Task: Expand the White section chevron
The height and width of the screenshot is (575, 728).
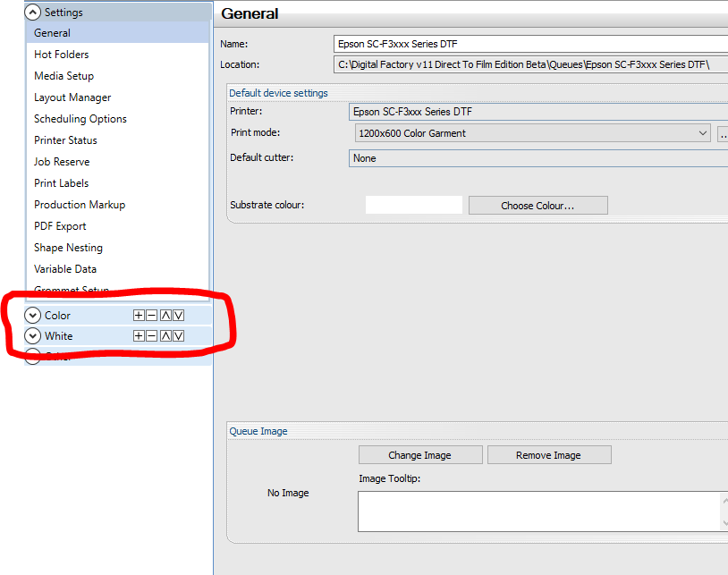Action: click(x=32, y=335)
